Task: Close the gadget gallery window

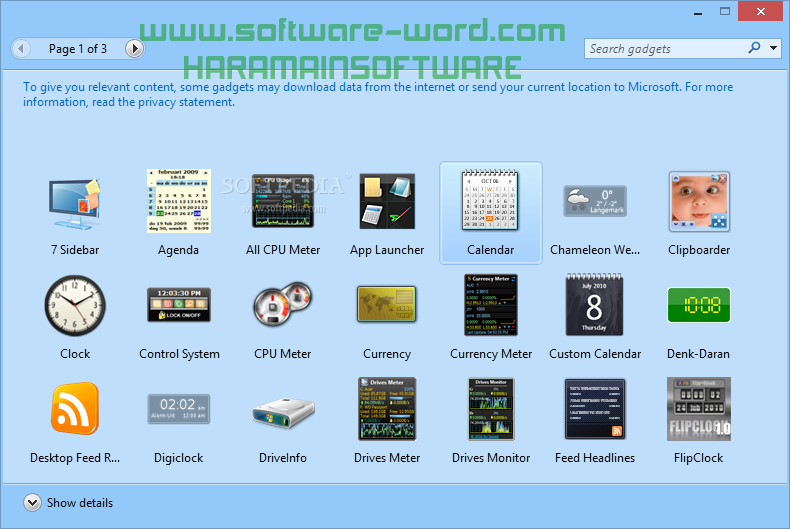Action: [x=761, y=11]
